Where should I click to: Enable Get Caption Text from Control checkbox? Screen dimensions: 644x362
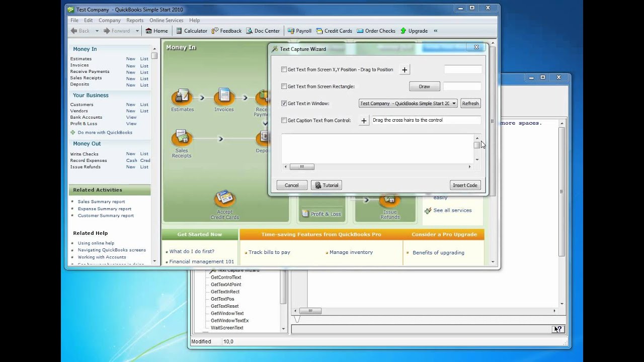point(284,120)
